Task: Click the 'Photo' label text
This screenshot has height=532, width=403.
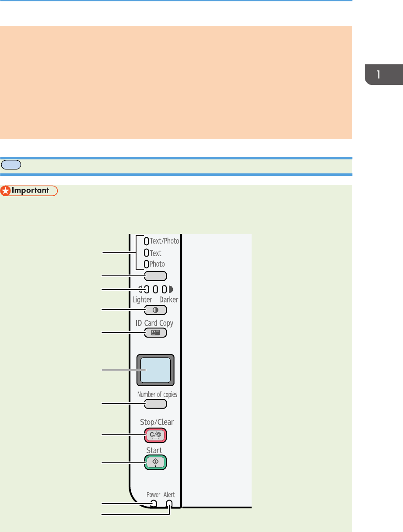Action: point(158,264)
